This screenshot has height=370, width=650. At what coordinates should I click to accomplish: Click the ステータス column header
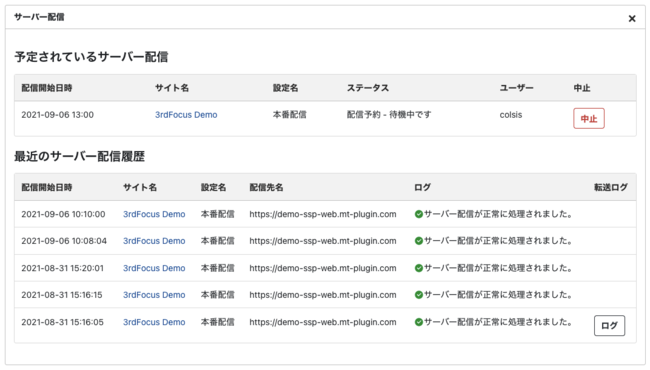(368, 88)
